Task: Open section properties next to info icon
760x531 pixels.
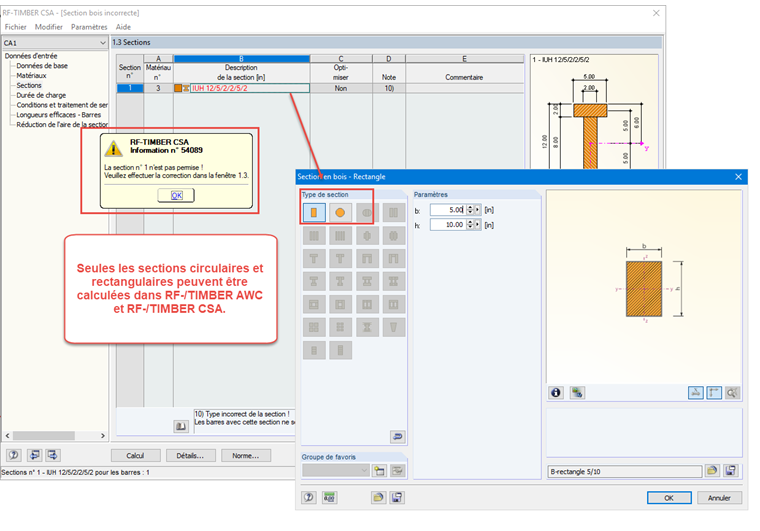Action: (x=577, y=392)
